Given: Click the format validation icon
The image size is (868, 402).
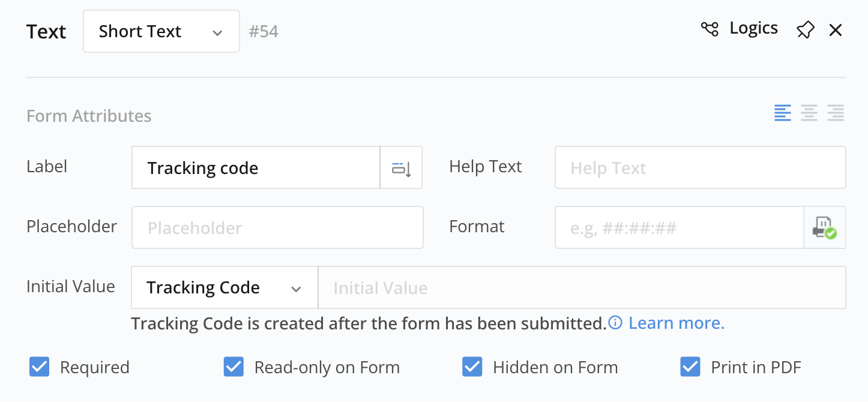Looking at the screenshot, I should coord(825,228).
